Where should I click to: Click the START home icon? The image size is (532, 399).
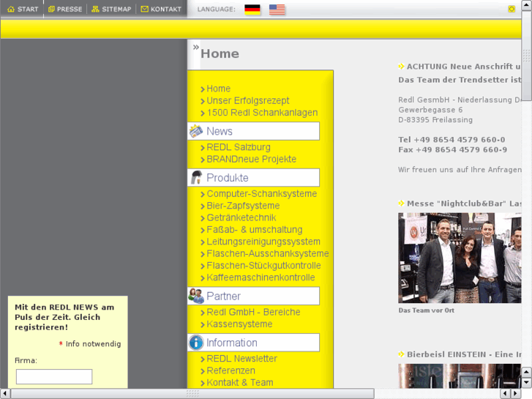11,10
